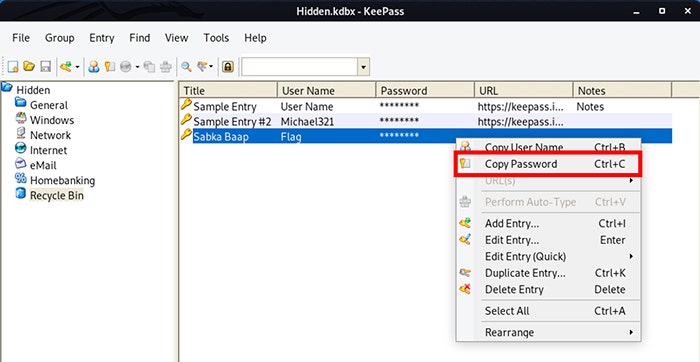The width and height of the screenshot is (700, 362).
Task: Open the Find menu
Action: [x=140, y=38]
